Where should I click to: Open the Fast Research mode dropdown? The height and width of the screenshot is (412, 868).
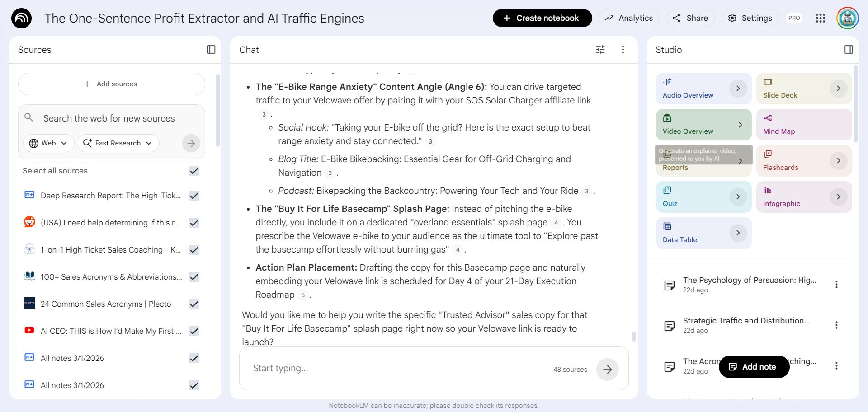pos(118,143)
